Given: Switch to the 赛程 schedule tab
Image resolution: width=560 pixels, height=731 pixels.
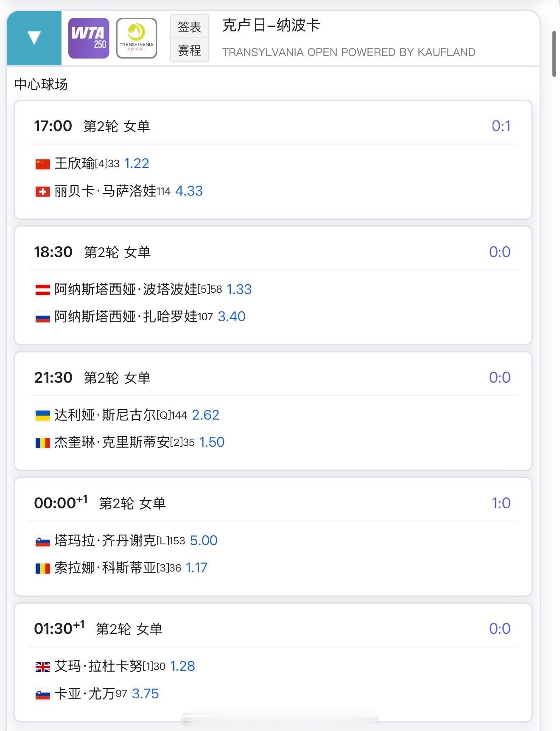Looking at the screenshot, I should click(190, 50).
